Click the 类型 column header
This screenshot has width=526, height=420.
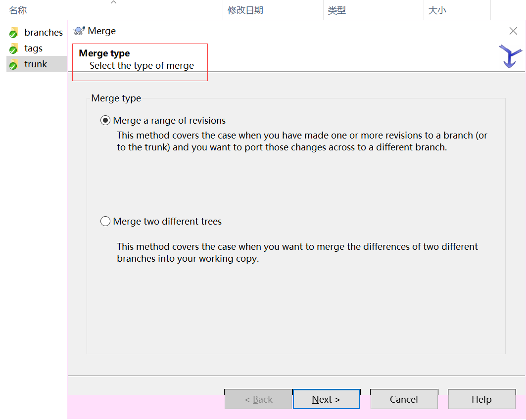[x=336, y=10]
